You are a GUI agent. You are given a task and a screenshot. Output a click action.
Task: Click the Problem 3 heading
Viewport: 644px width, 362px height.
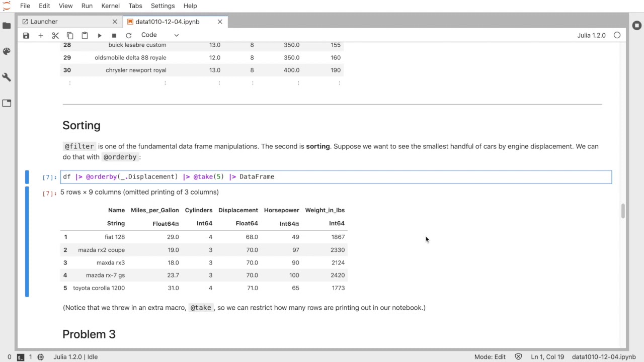[x=89, y=334]
